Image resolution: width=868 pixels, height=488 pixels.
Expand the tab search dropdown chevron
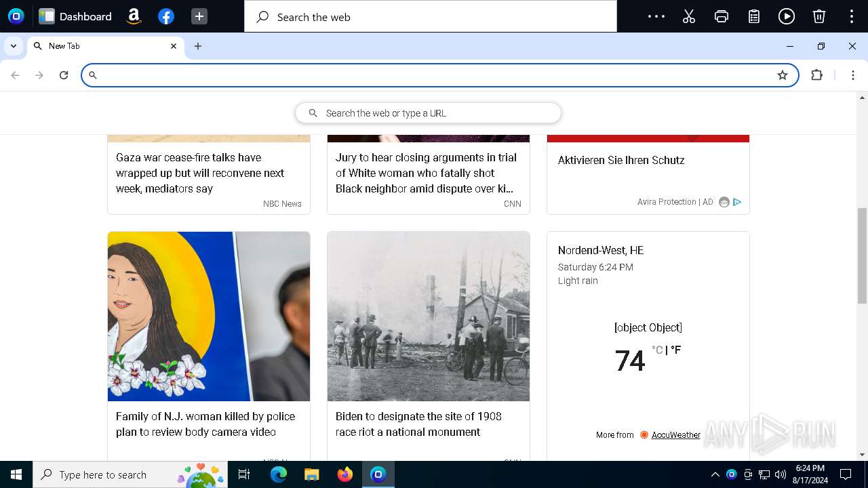point(14,46)
